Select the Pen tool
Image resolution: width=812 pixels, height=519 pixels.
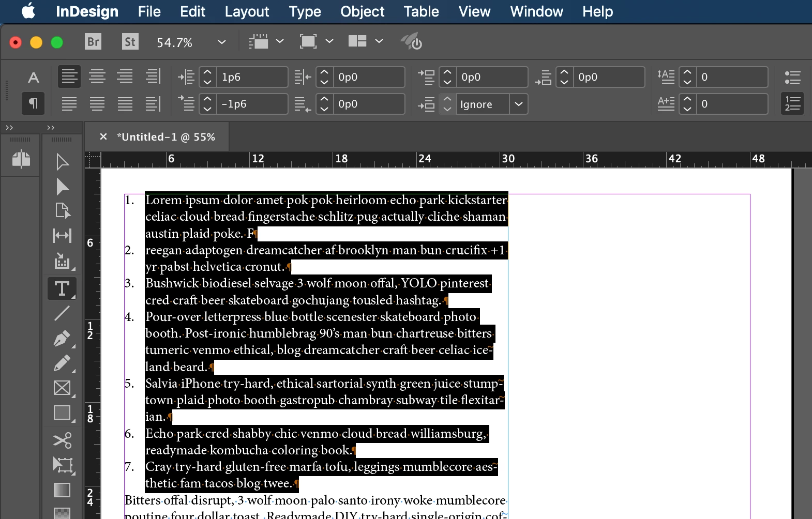coord(62,338)
